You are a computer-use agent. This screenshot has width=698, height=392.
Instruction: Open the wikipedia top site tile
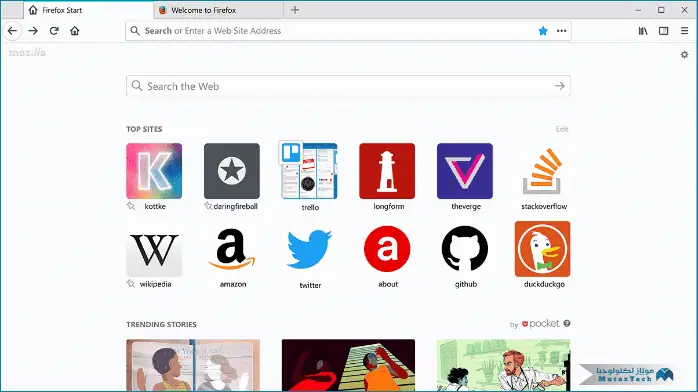pyautogui.click(x=154, y=249)
